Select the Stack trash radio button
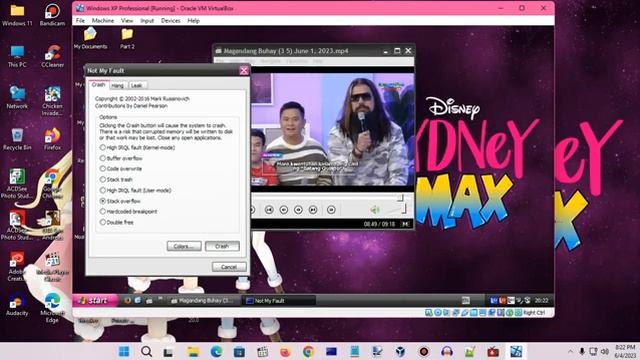This screenshot has height=360, width=640. click(116, 179)
